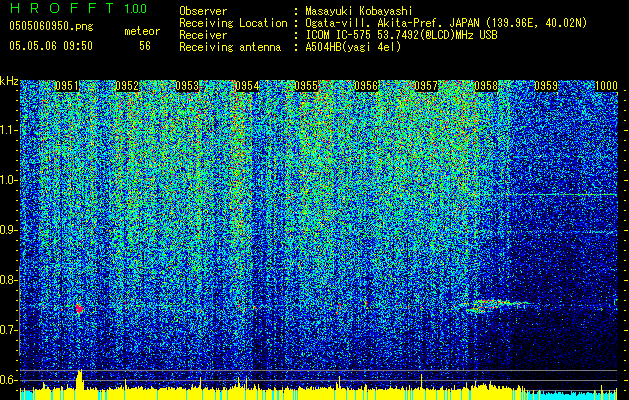This screenshot has width=629, height=400.
Task: Select the ICOM IC-575 receiver value
Action: point(401,35)
